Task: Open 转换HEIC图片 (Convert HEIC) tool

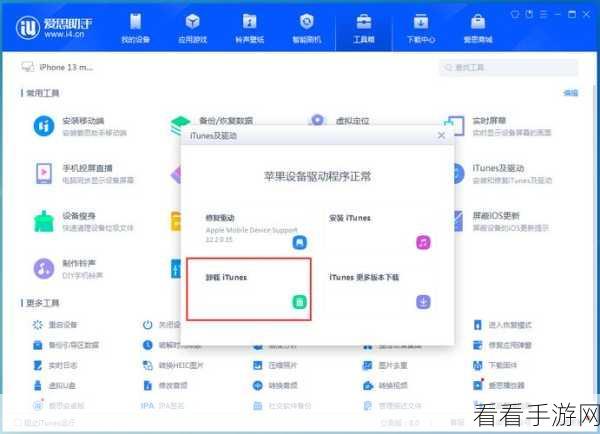Action: (x=173, y=365)
